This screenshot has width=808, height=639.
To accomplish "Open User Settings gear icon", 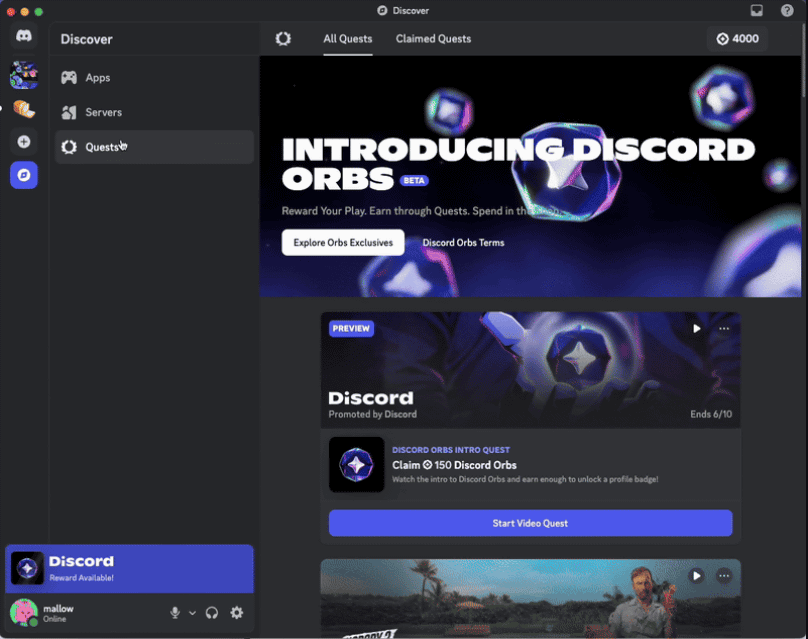I will pyautogui.click(x=237, y=613).
